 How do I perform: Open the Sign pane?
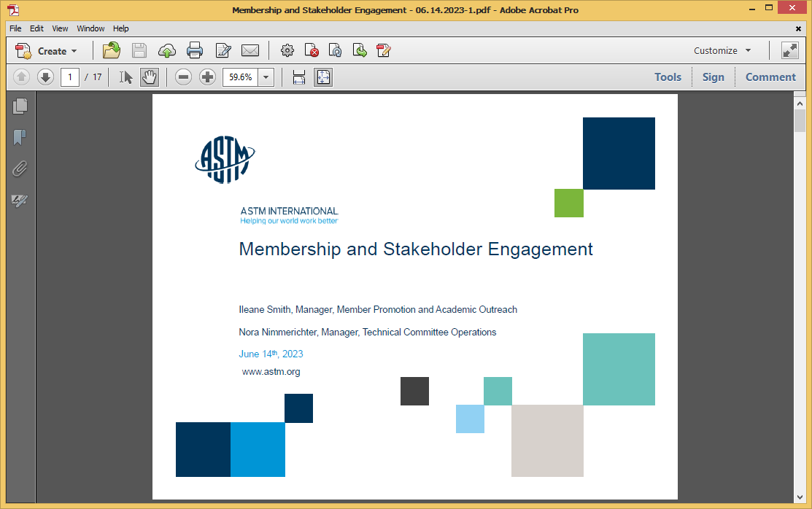tap(713, 77)
